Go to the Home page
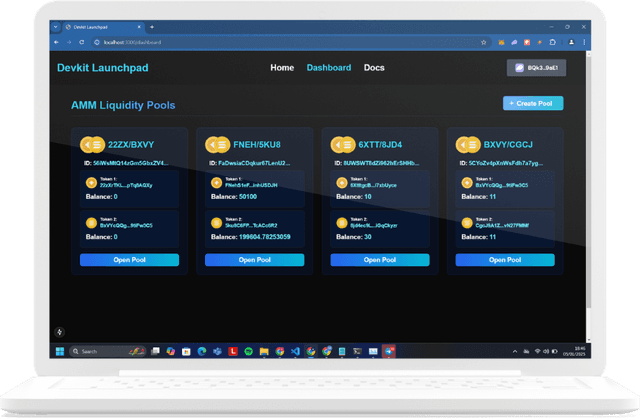The width and height of the screenshot is (640, 418). point(282,68)
